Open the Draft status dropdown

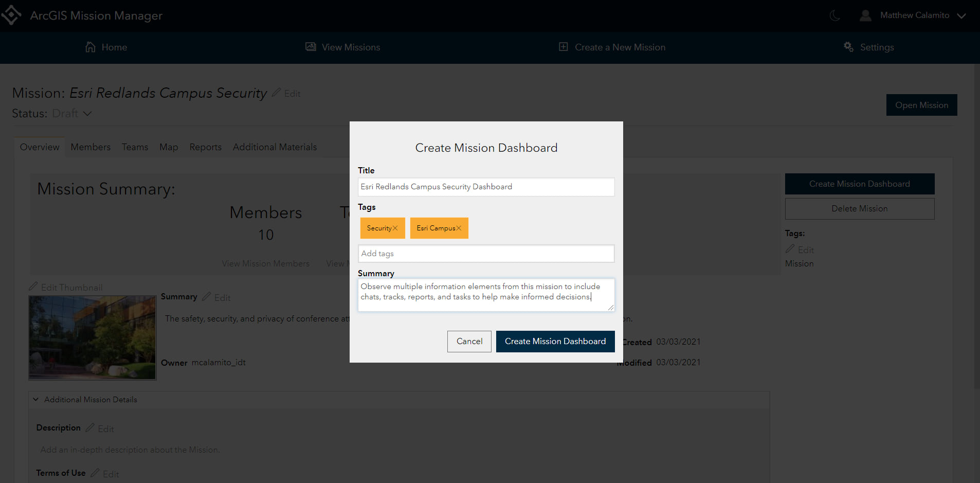(71, 113)
